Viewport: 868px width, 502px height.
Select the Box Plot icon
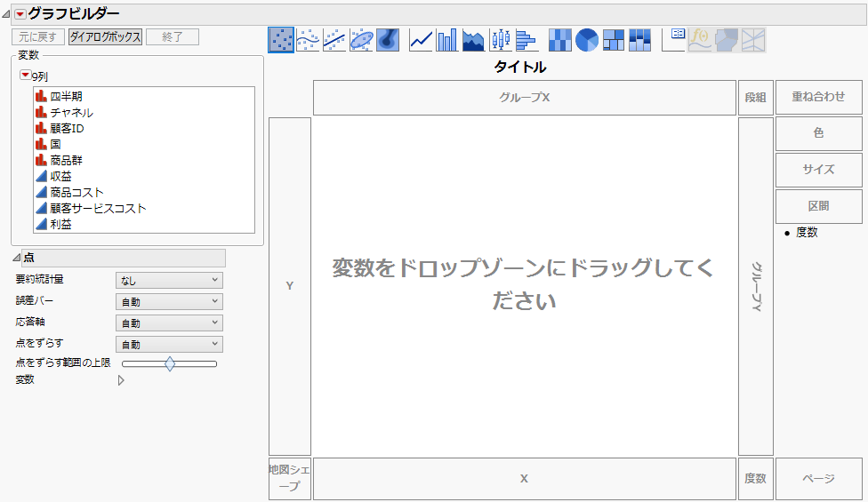click(501, 40)
